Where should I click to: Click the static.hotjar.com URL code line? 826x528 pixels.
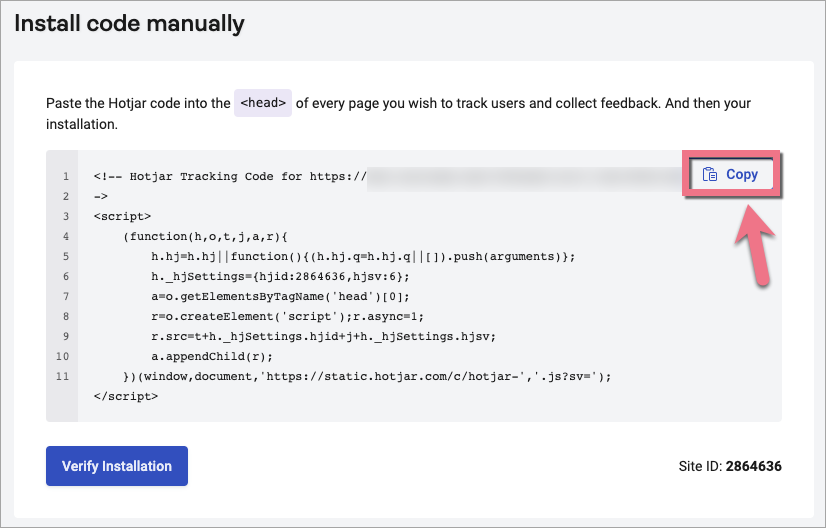point(366,376)
